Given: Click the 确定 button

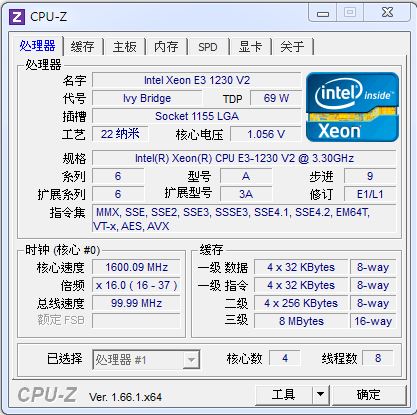Looking at the screenshot, I should point(369,395).
